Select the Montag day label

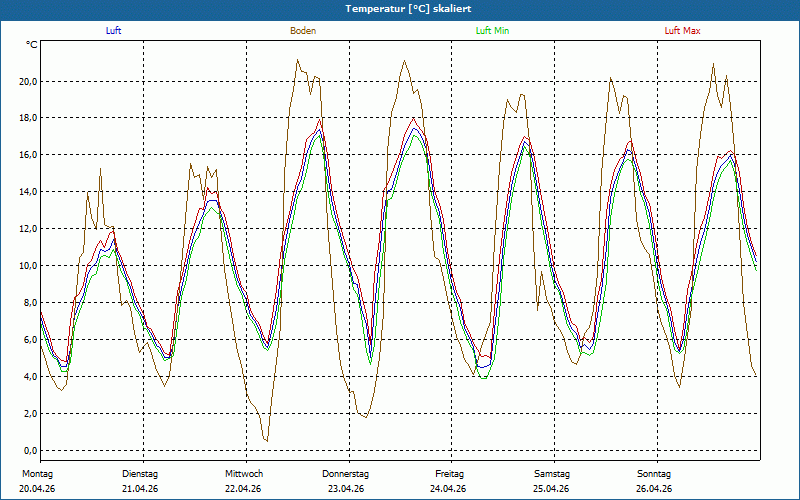(x=37, y=474)
